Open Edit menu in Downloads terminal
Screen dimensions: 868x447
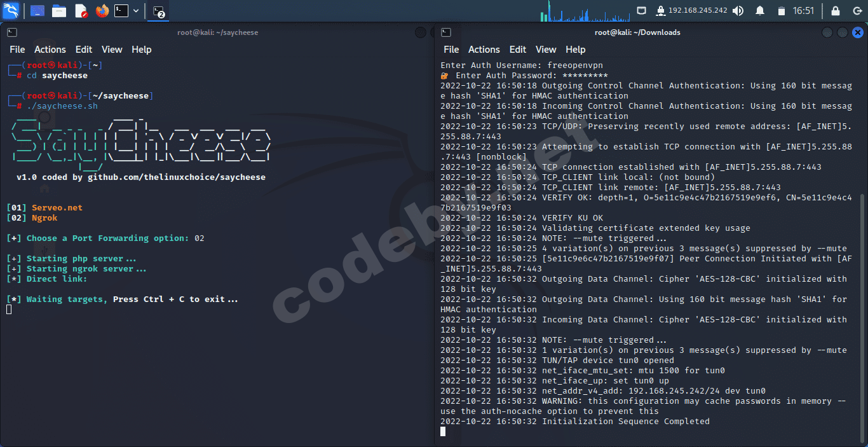tap(518, 50)
